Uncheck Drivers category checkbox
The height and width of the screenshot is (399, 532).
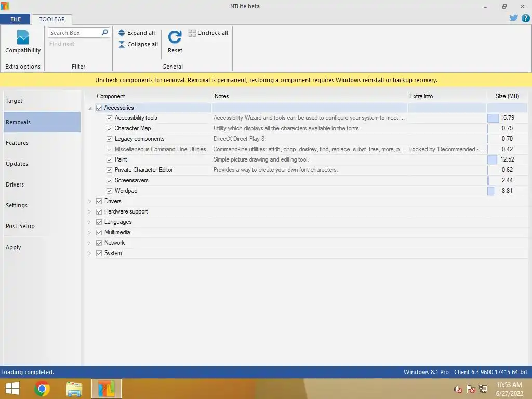[x=99, y=201]
